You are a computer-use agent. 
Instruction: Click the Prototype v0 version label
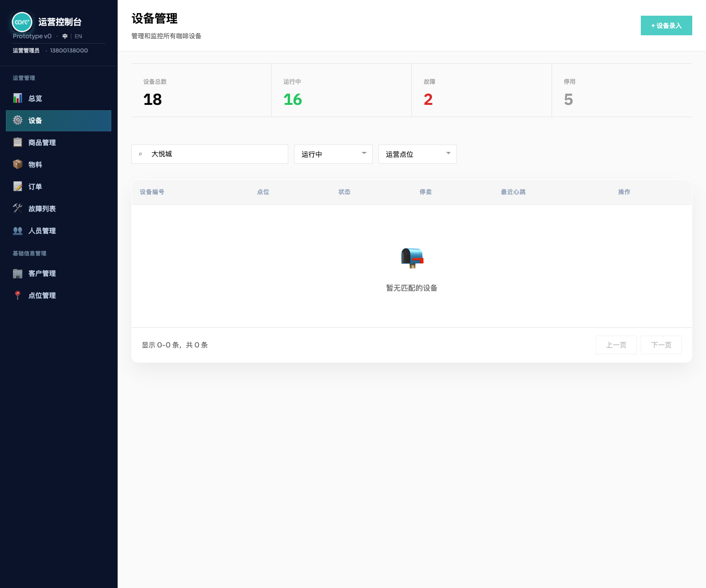32,36
